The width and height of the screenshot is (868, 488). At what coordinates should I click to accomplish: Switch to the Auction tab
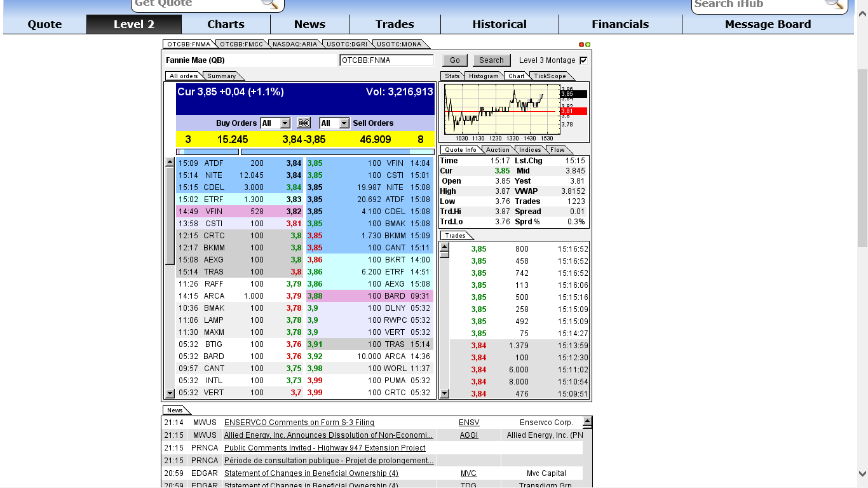click(498, 150)
